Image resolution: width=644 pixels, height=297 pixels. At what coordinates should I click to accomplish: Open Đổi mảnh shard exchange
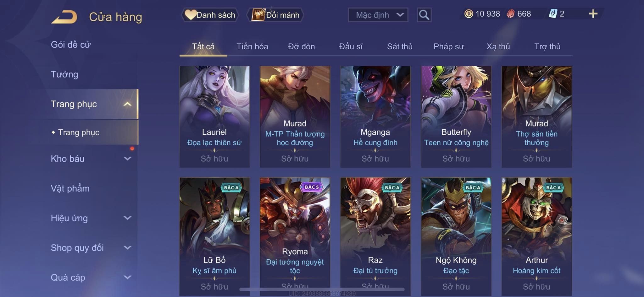tap(275, 15)
